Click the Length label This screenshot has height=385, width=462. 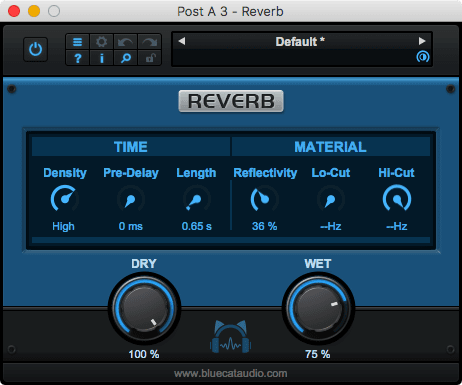tap(196, 173)
